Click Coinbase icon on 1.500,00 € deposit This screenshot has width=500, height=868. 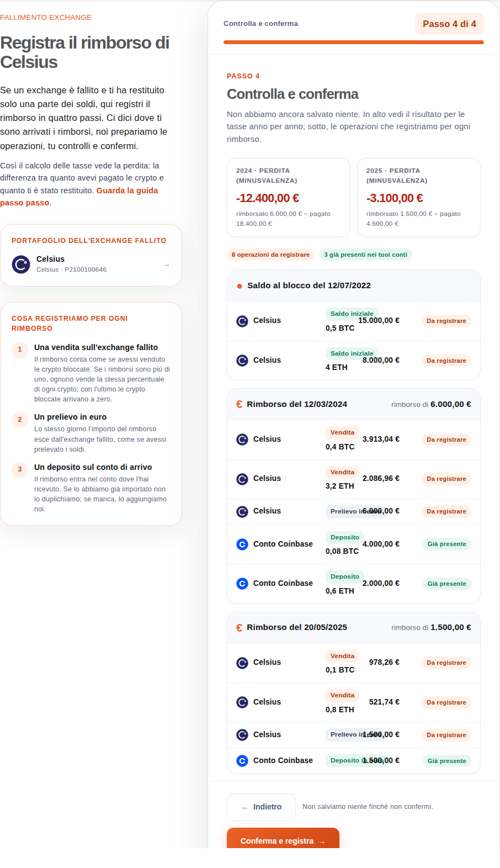(242, 761)
